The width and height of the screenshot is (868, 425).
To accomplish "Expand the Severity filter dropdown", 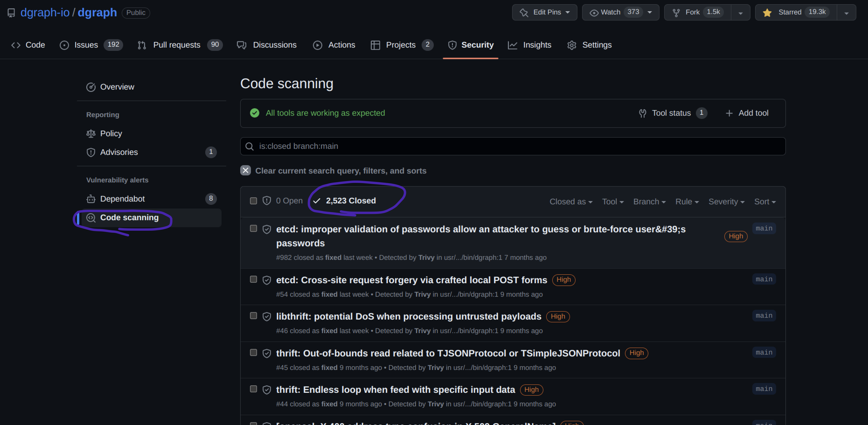I will [x=726, y=202].
